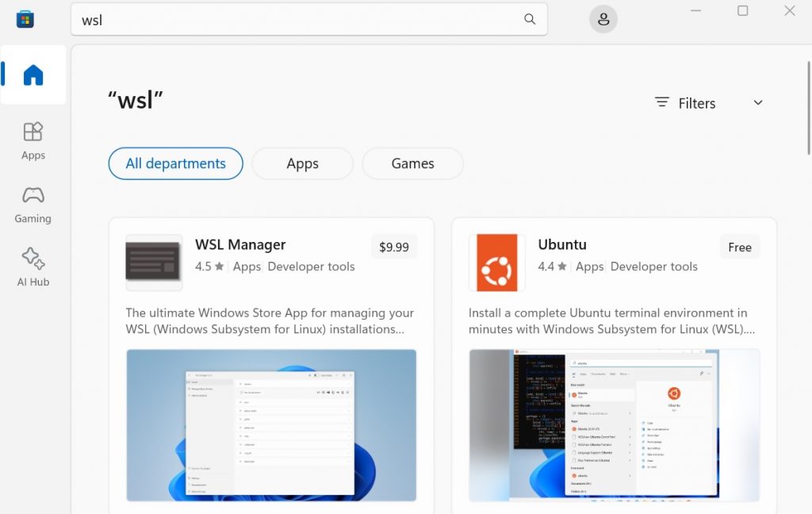Open the user profile account icon
Image resolution: width=812 pixels, height=514 pixels.
click(603, 20)
